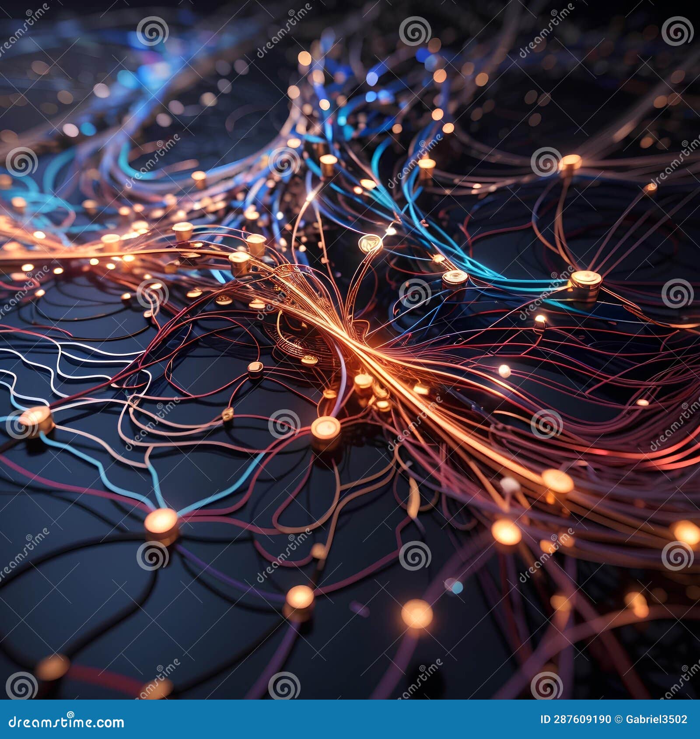Click the author name Gabriel3502

click(655, 719)
